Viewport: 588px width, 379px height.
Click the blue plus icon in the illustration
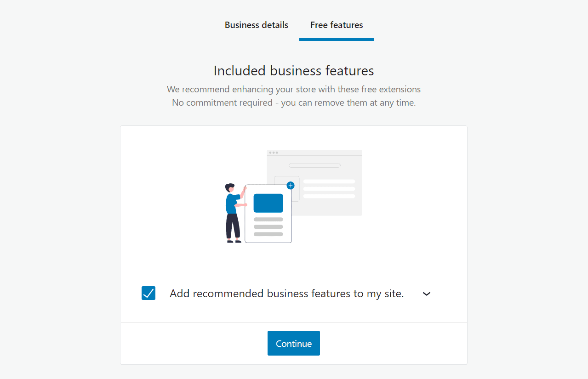[x=290, y=186]
